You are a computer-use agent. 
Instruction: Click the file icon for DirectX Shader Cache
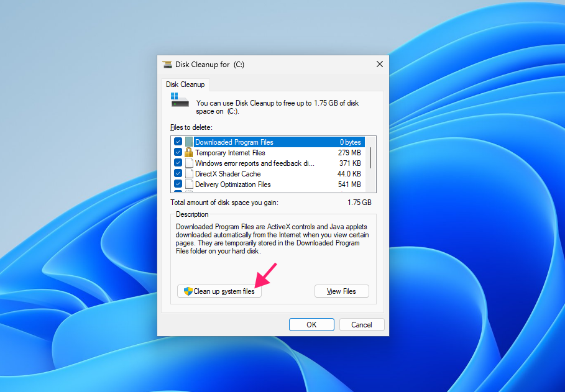pyautogui.click(x=189, y=174)
